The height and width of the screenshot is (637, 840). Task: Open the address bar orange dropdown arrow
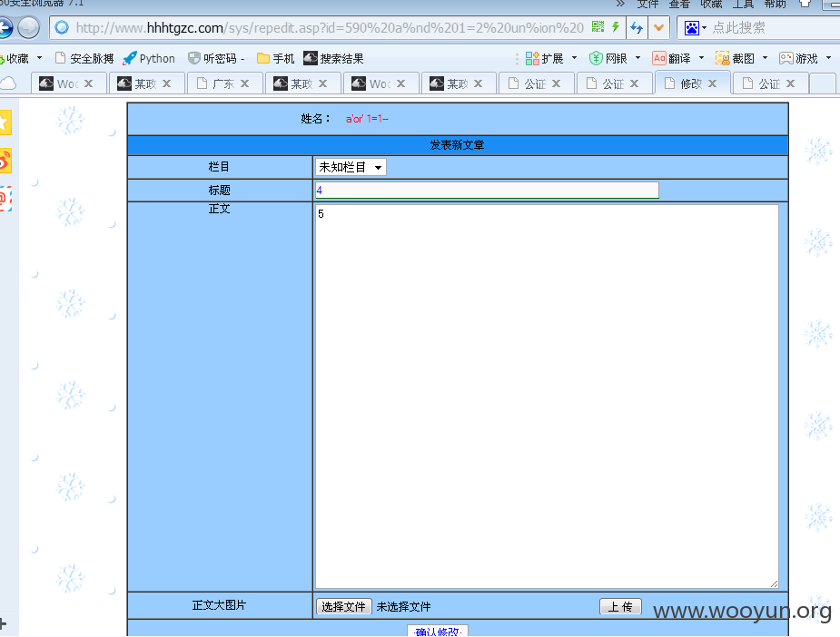coord(659,27)
